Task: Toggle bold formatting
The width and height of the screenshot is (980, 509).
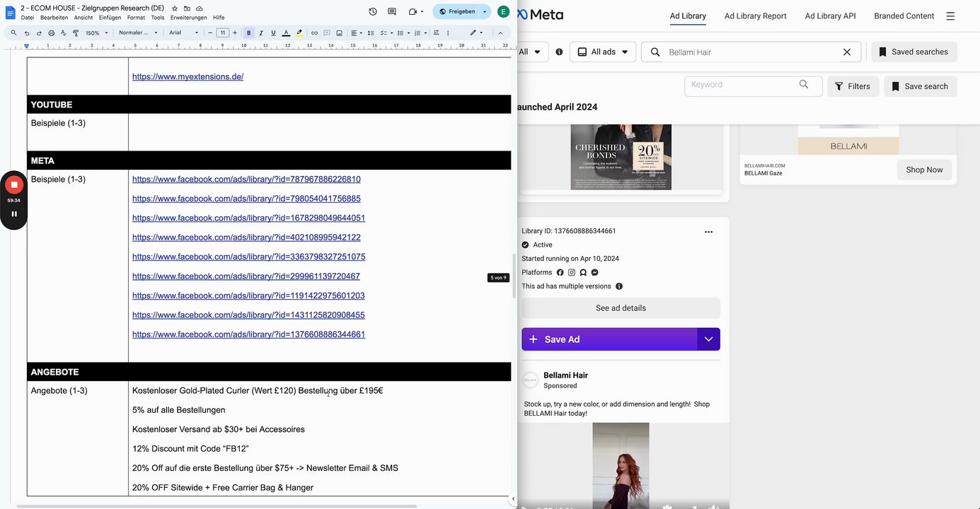Action: (248, 33)
